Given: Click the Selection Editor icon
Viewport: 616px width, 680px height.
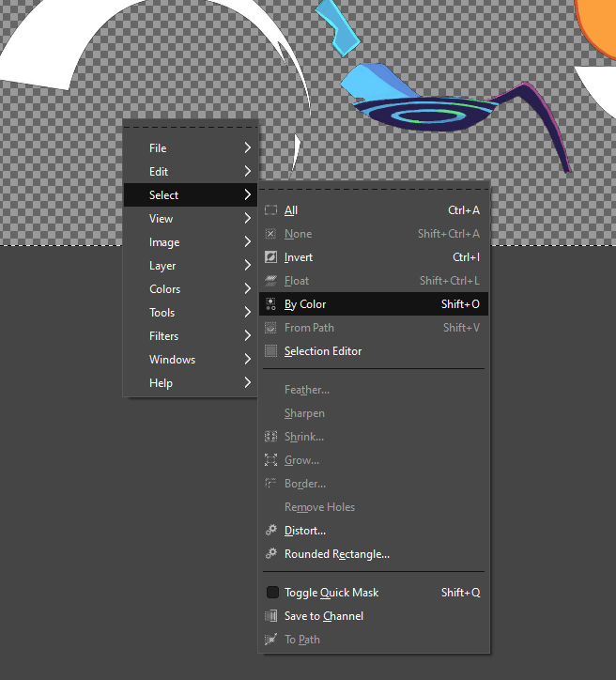Looking at the screenshot, I should point(270,351).
